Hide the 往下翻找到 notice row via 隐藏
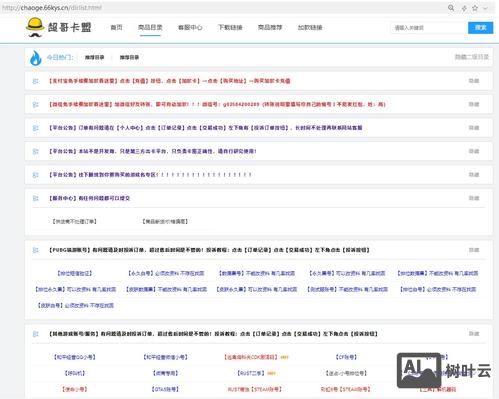Image resolution: width=499 pixels, height=399 pixels. point(474,175)
